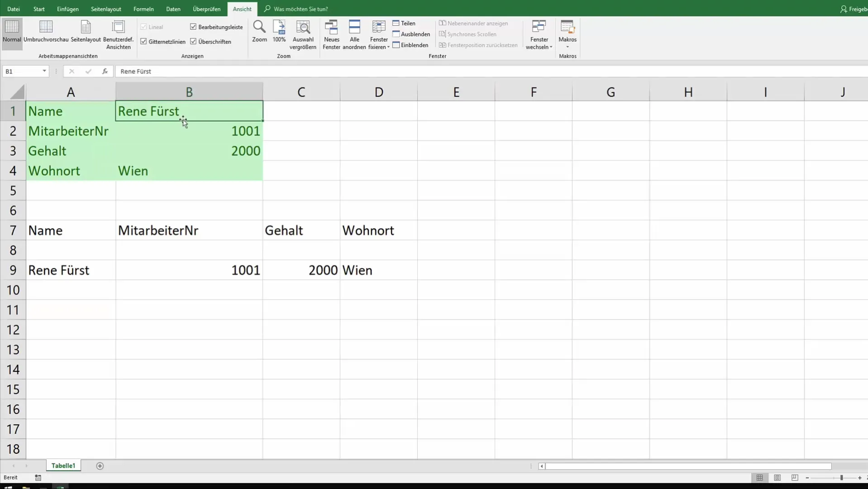Set zoom to 100%

click(x=279, y=32)
